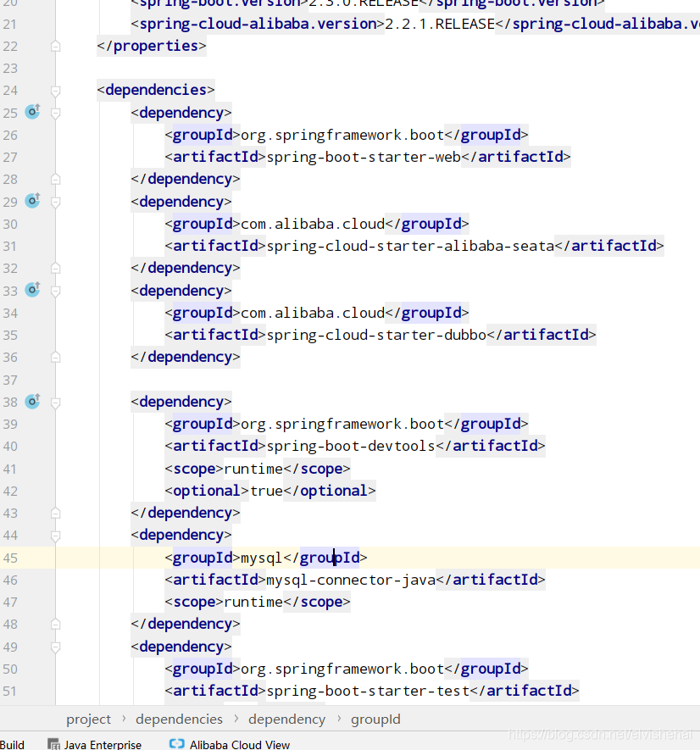This screenshot has height=750, width=700.
Task: Fold the dependency end marker on line 48
Action: point(55,625)
